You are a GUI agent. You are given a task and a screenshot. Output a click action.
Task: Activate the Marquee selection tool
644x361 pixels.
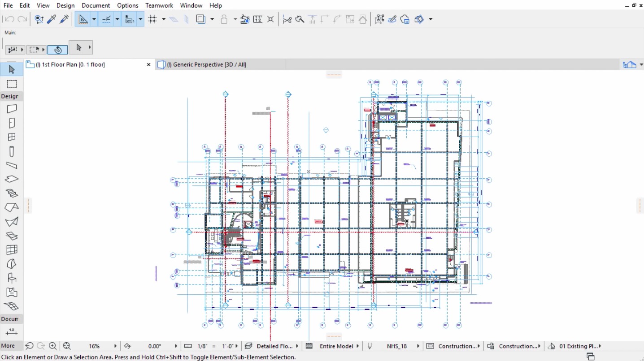coord(11,83)
